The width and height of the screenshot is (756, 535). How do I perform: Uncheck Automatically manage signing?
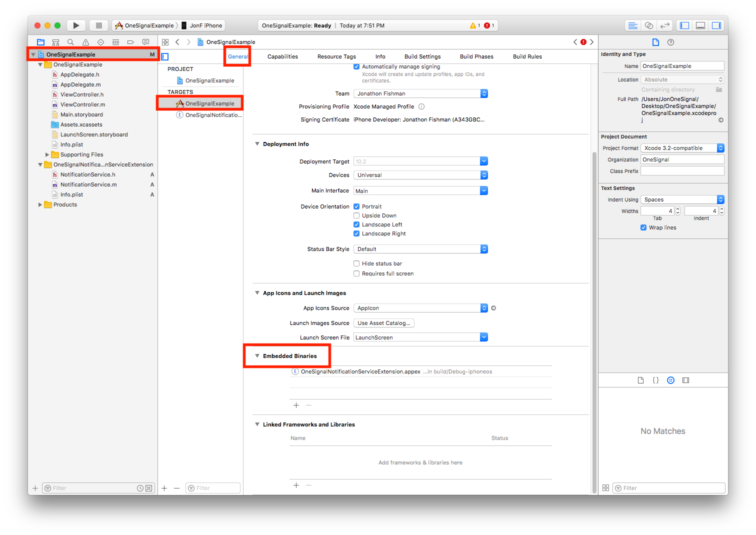coord(356,66)
